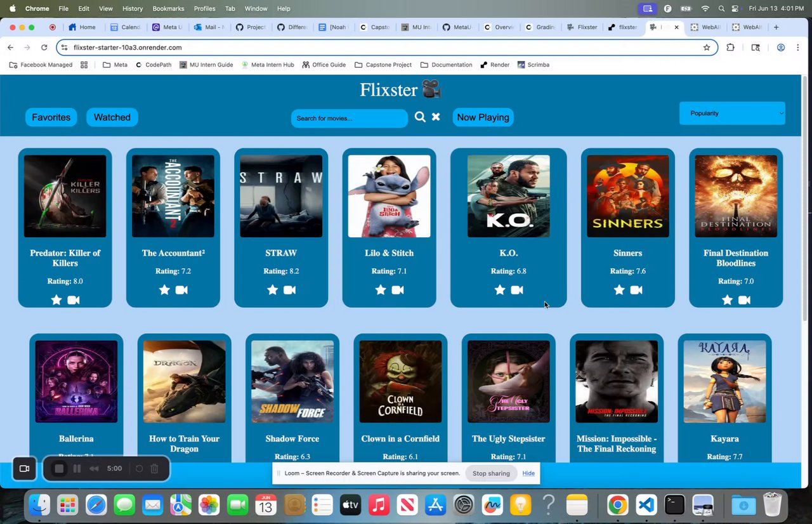
Task: Open the Bookmarks menu
Action: [168, 9]
